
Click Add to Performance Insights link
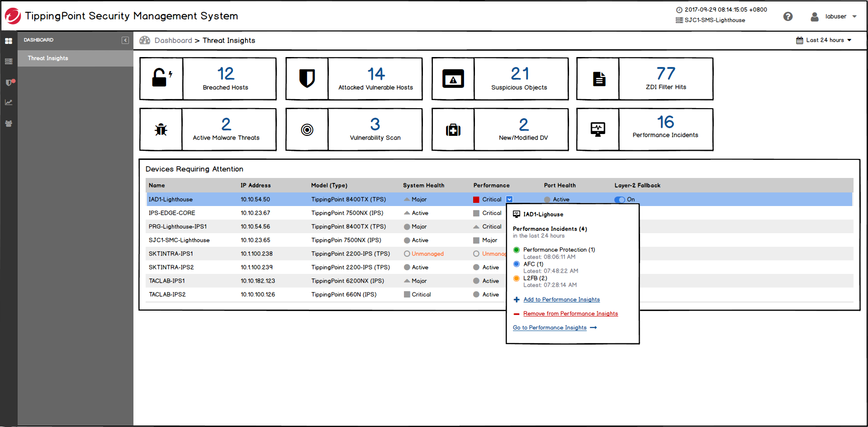(561, 300)
